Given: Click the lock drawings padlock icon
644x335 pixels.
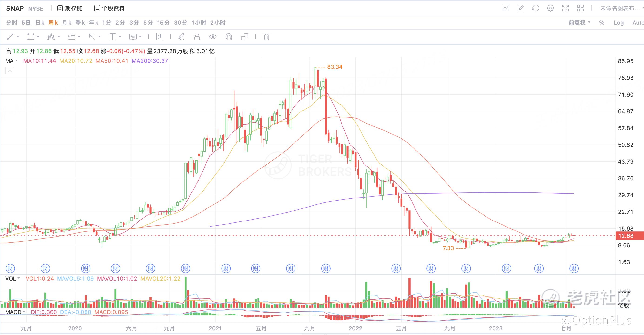Looking at the screenshot, I should pos(197,37).
